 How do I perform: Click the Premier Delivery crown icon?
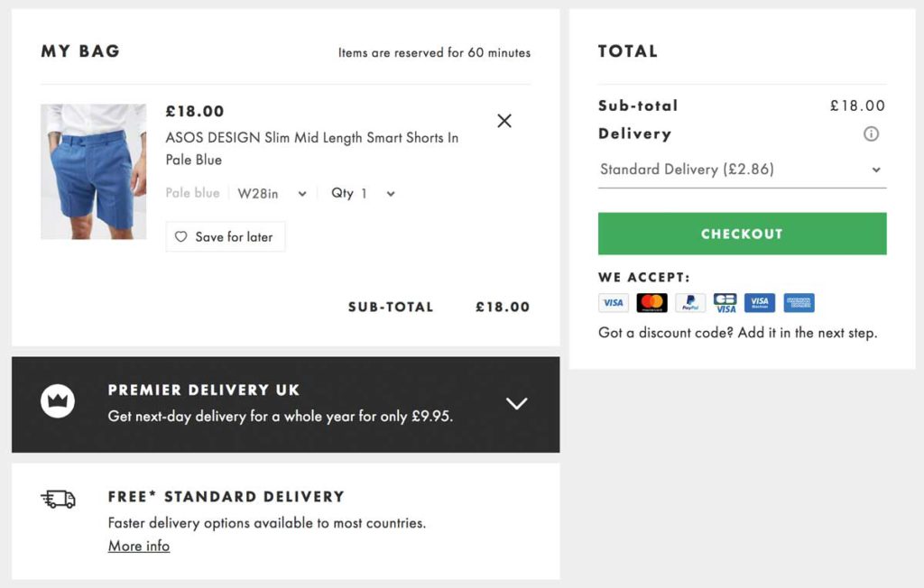(59, 402)
